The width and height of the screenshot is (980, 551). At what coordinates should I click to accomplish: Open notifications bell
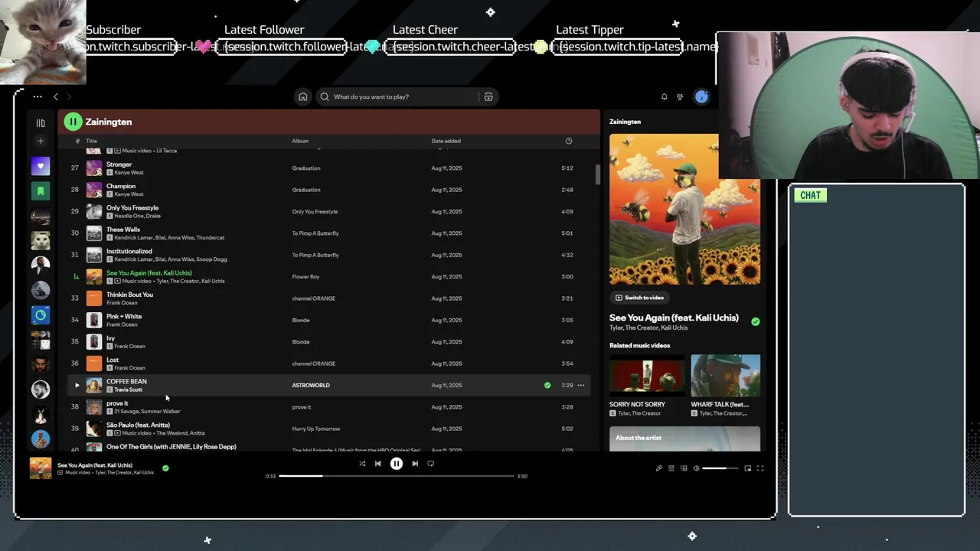coord(664,96)
